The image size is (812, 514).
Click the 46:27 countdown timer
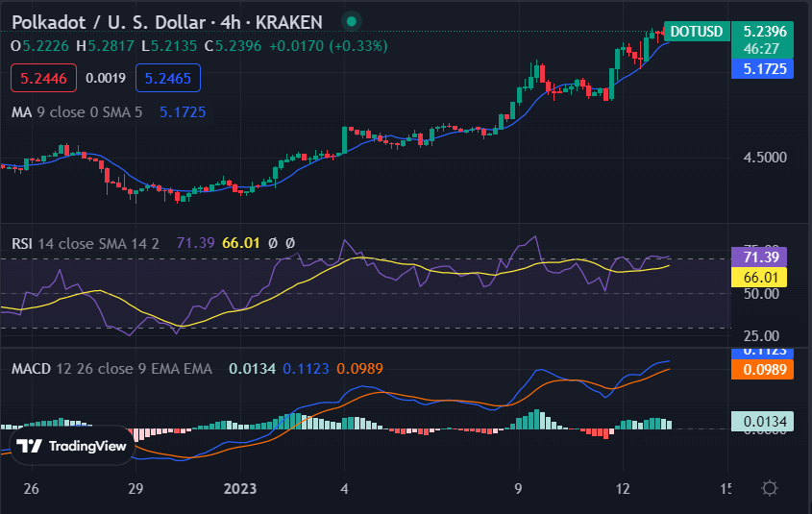[x=761, y=49]
